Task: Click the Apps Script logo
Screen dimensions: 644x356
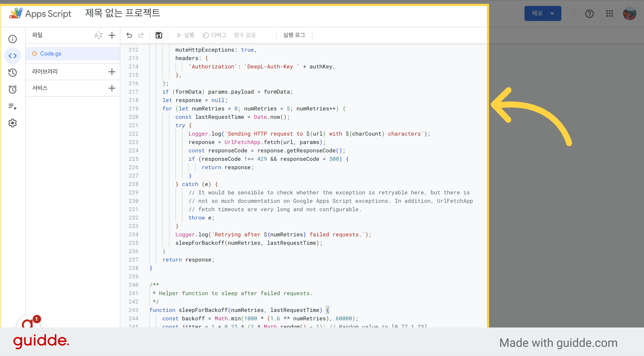Action: [40, 13]
